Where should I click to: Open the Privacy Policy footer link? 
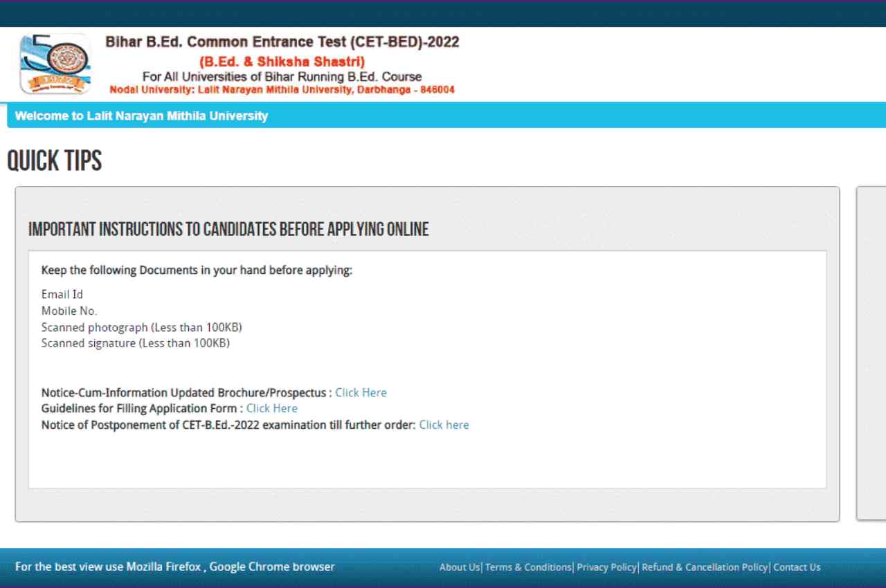606,567
